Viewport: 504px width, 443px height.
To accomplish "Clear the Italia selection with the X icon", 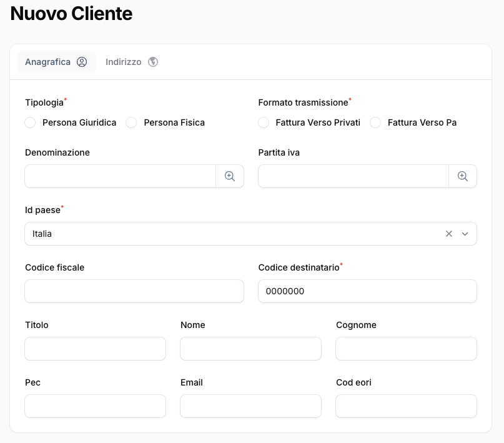I will click(448, 234).
